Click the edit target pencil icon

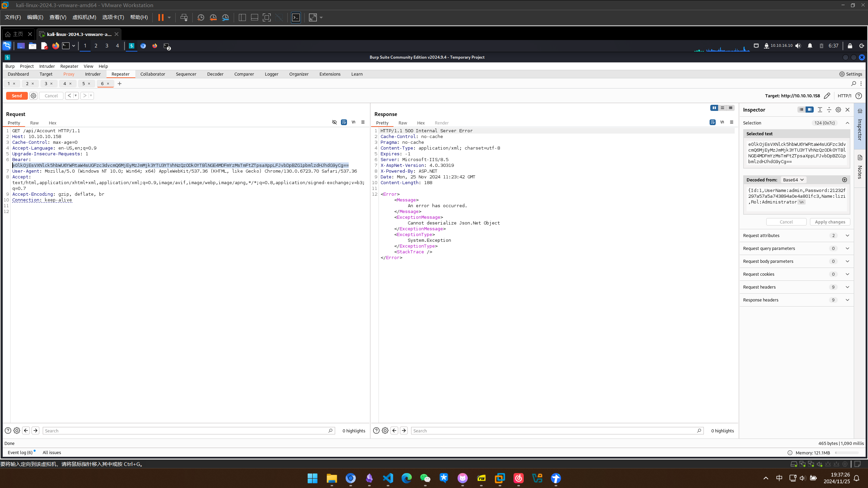827,96
